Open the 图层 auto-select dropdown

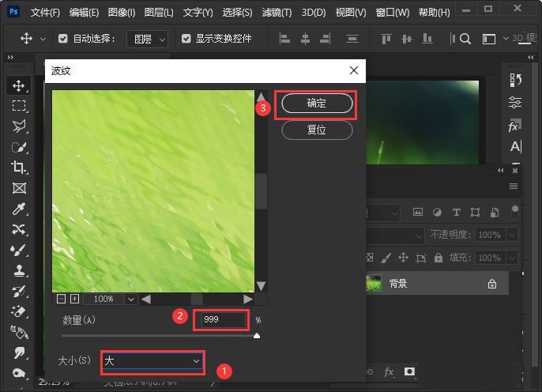click(147, 39)
